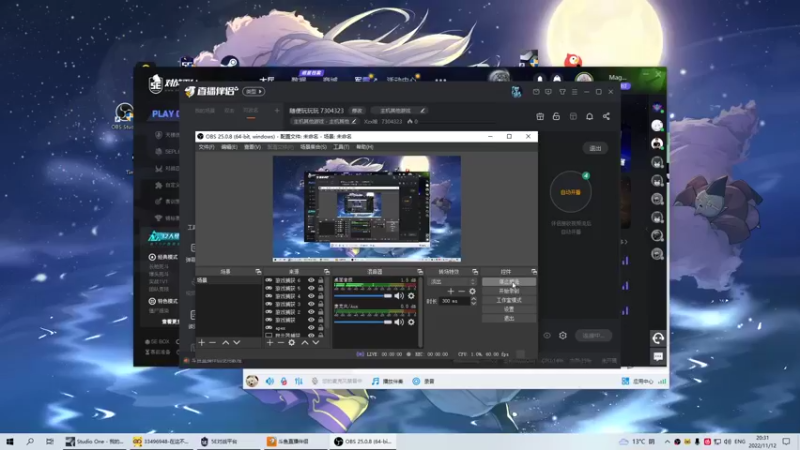Move the scene down with the arrow
The image size is (800, 450).
pos(237,343)
